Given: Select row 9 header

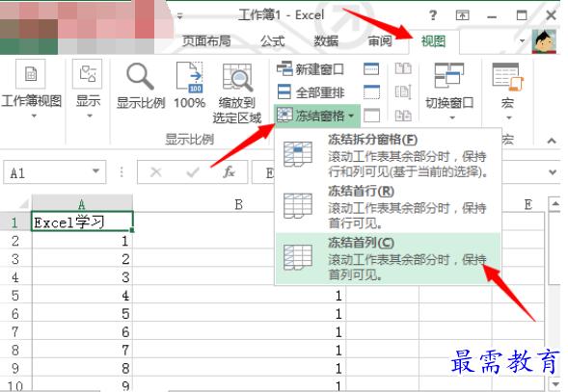Looking at the screenshot, I should [x=15, y=368].
